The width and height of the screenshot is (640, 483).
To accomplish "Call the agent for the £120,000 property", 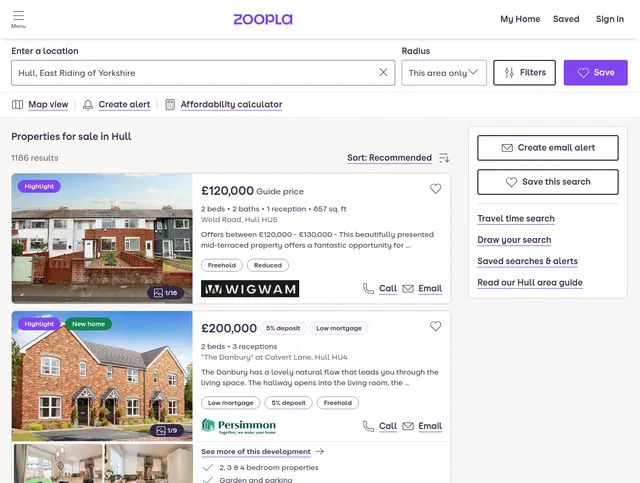I will (380, 289).
